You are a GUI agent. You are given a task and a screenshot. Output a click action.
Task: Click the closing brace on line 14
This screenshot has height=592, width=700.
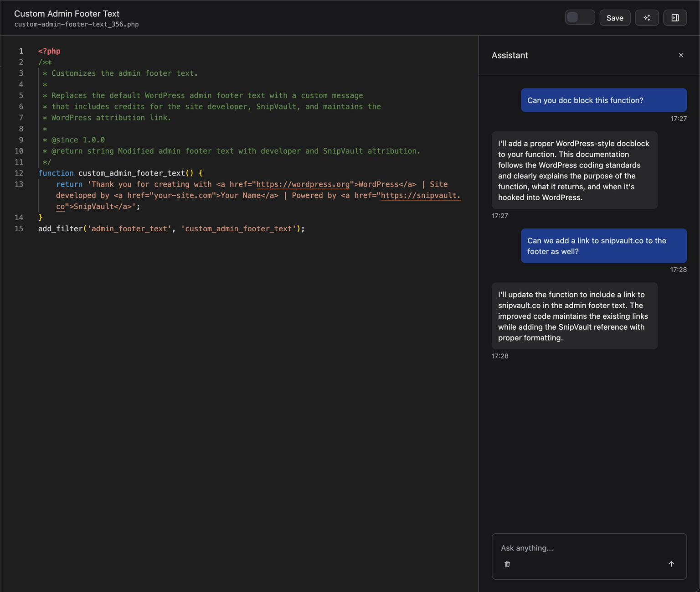41,218
